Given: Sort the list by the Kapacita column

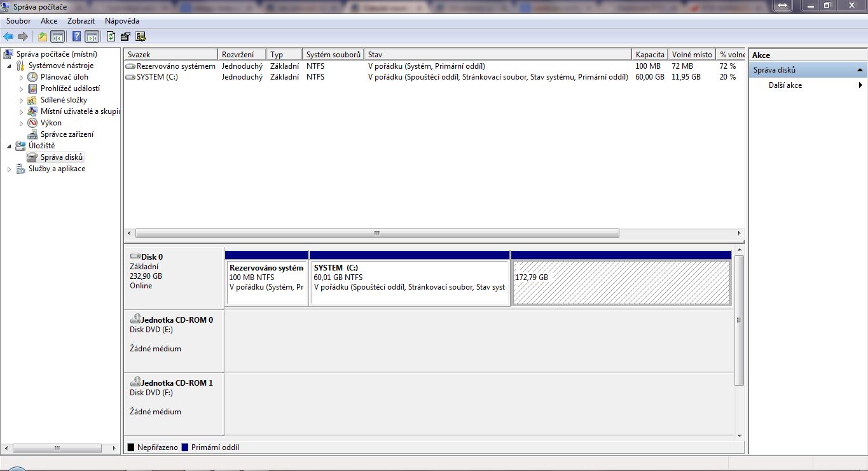Looking at the screenshot, I should tap(649, 55).
